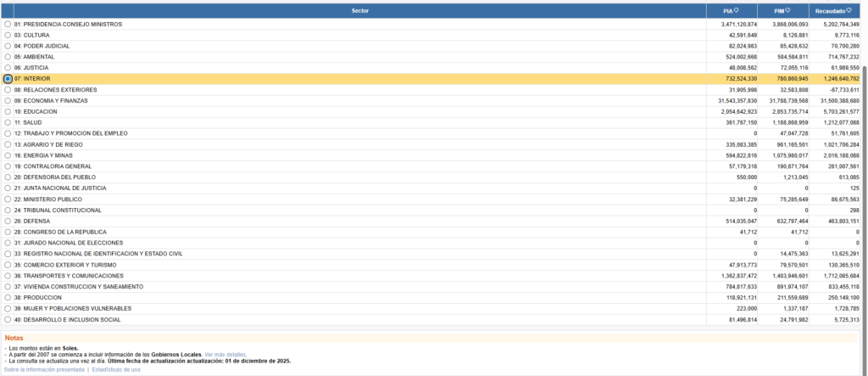Image resolution: width=868 pixels, height=376 pixels.
Task: Click the info bubble icon next to PIM
Action: pyautogui.click(x=787, y=11)
